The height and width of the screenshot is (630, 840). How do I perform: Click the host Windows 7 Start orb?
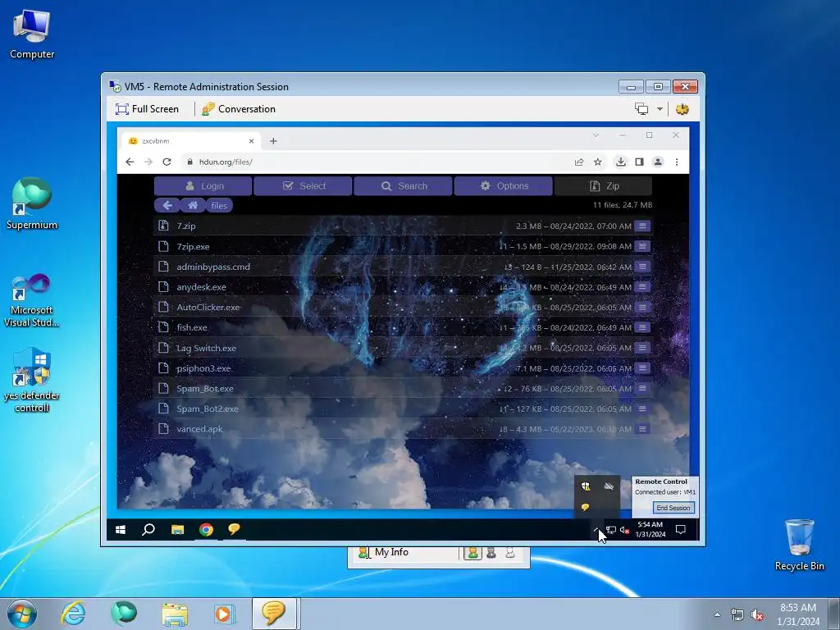tap(22, 614)
